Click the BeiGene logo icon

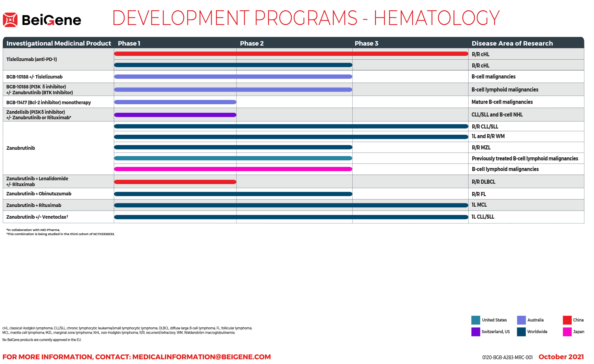click(x=10, y=20)
